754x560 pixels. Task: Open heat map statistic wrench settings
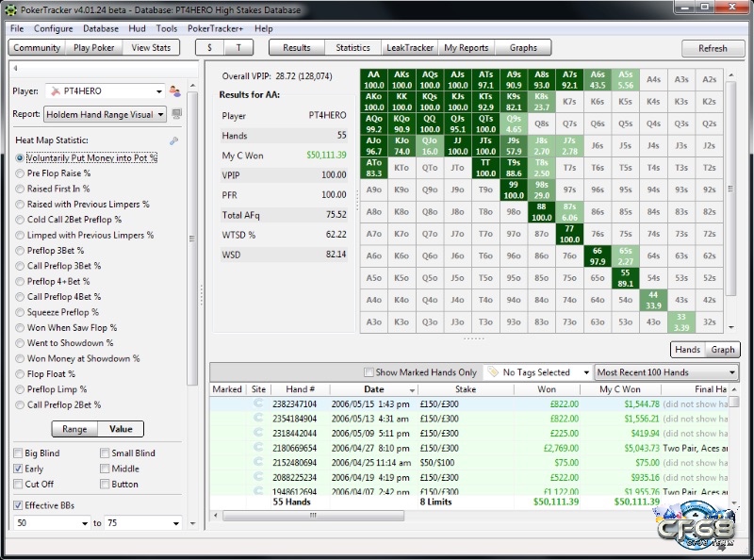coord(174,140)
